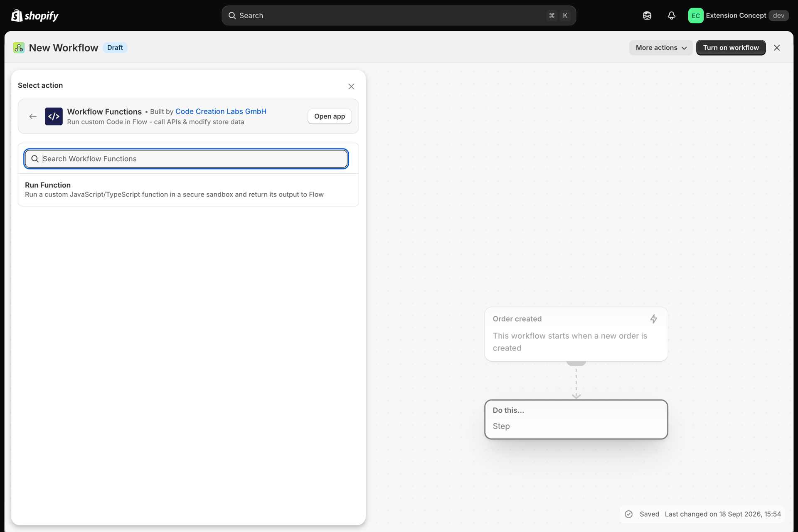Click the lightning bolt trigger icon
This screenshot has width=798, height=532.
click(x=654, y=319)
